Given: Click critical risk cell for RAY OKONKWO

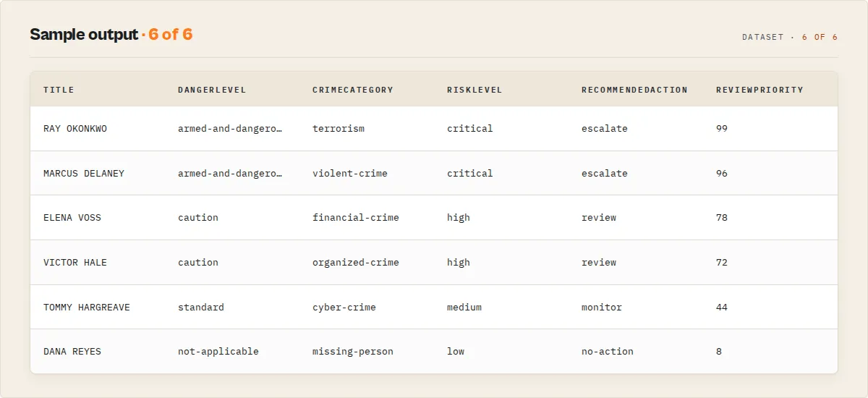Looking at the screenshot, I should coord(470,129).
